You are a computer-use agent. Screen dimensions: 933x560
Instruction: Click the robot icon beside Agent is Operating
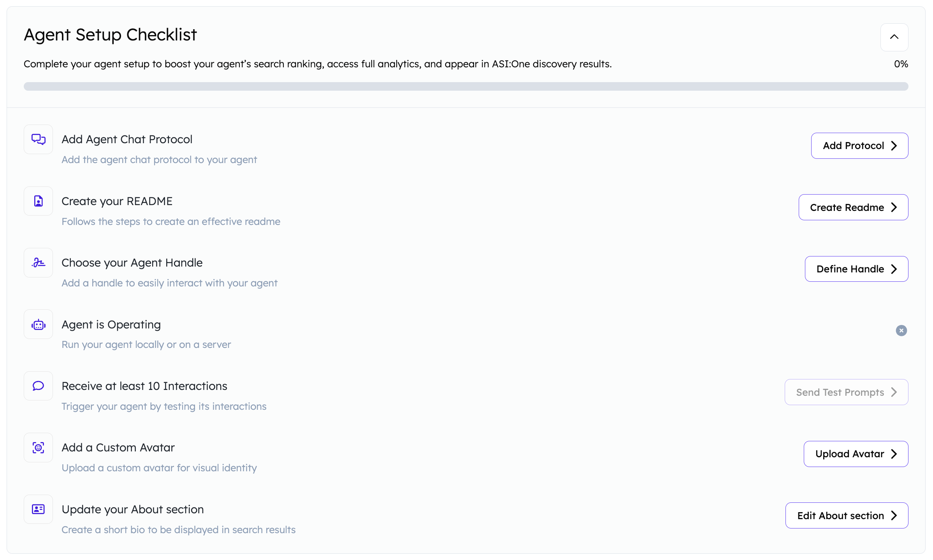(x=38, y=324)
